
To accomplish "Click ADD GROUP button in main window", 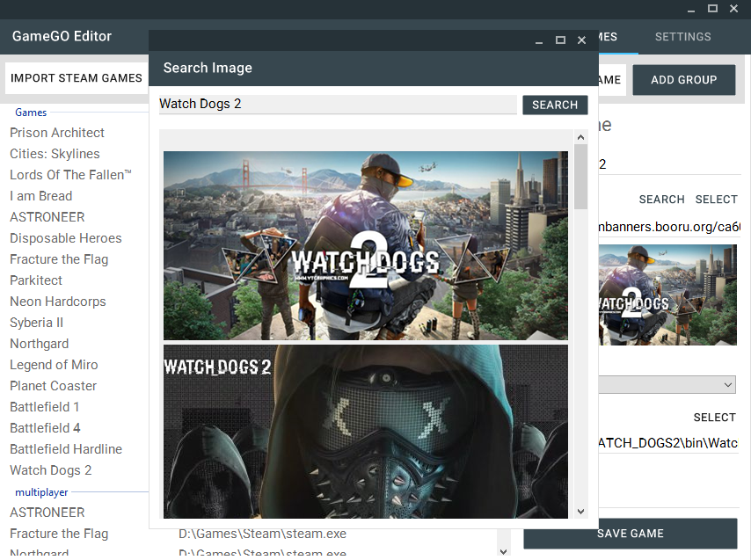I will coord(683,80).
